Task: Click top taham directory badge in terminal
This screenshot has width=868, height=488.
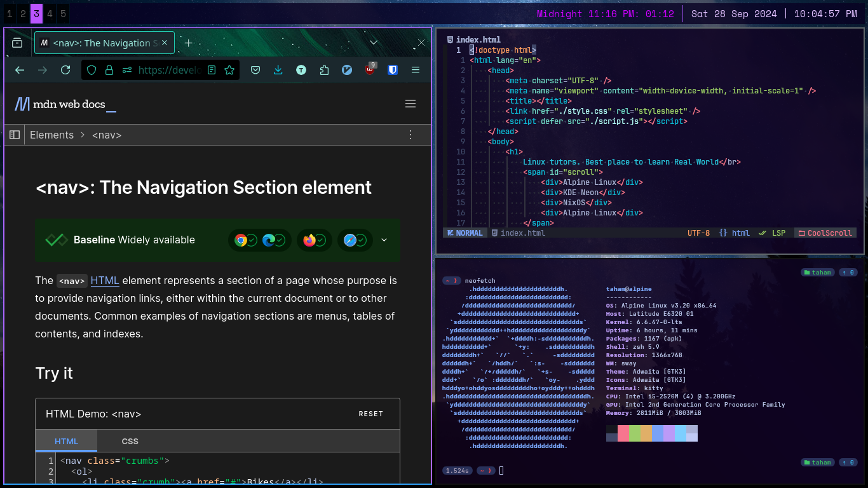Action: pyautogui.click(x=817, y=273)
